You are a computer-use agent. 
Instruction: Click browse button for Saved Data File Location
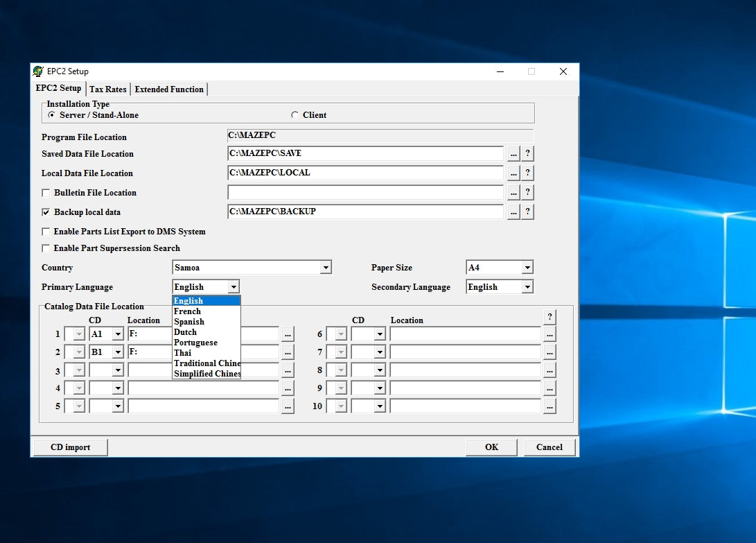pyautogui.click(x=513, y=154)
